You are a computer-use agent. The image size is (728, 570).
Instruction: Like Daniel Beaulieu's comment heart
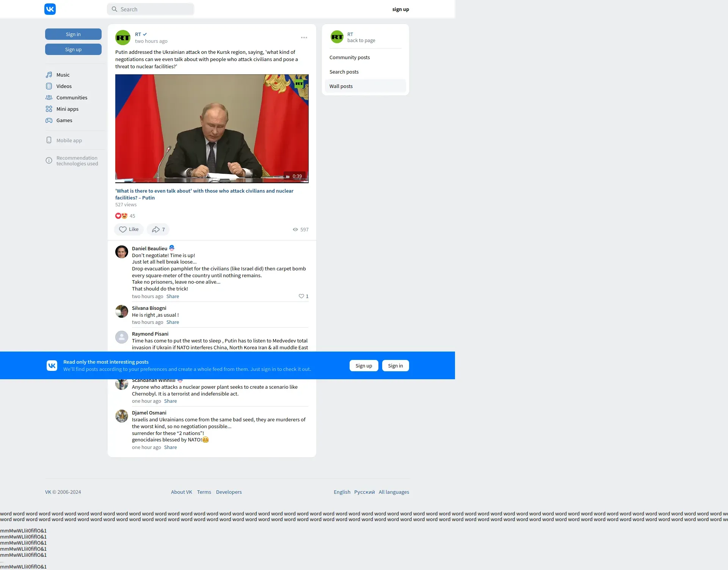point(301,296)
